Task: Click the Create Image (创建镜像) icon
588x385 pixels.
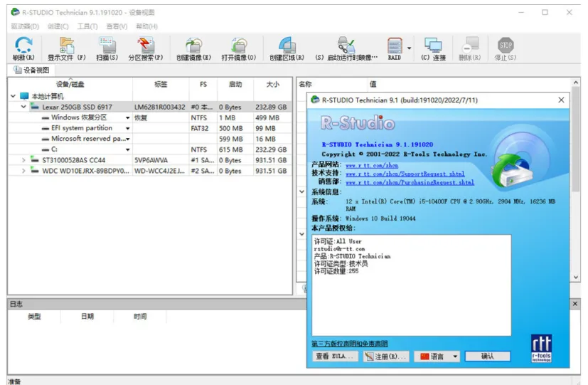Action: pos(194,49)
